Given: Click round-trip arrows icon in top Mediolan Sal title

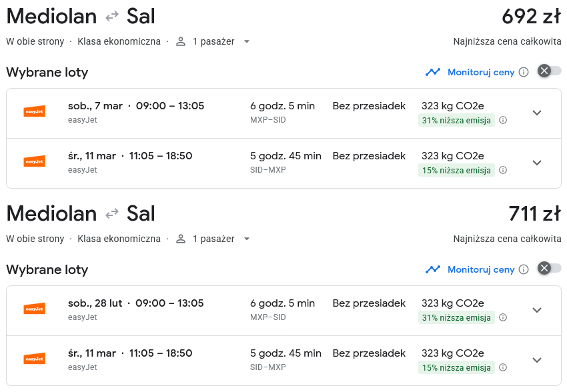Looking at the screenshot, I should pos(112,16).
